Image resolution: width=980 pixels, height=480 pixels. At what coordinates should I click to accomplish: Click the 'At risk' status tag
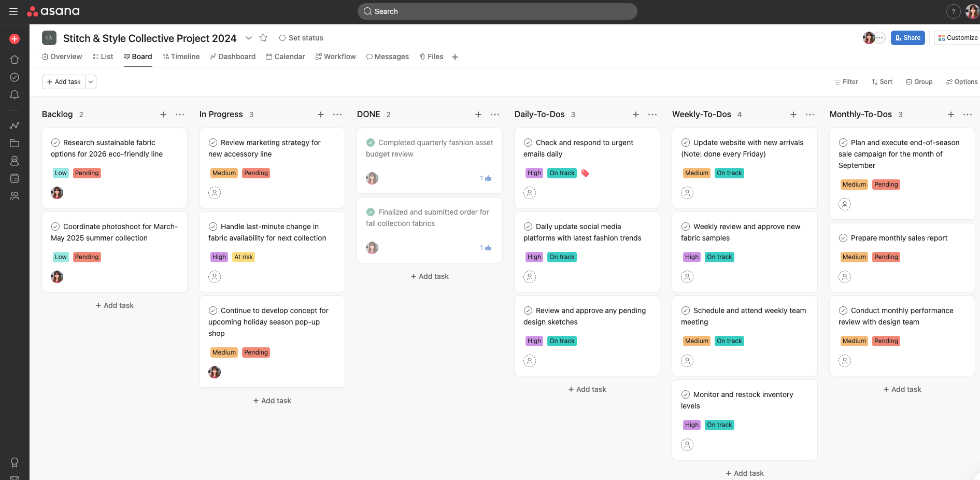point(244,257)
